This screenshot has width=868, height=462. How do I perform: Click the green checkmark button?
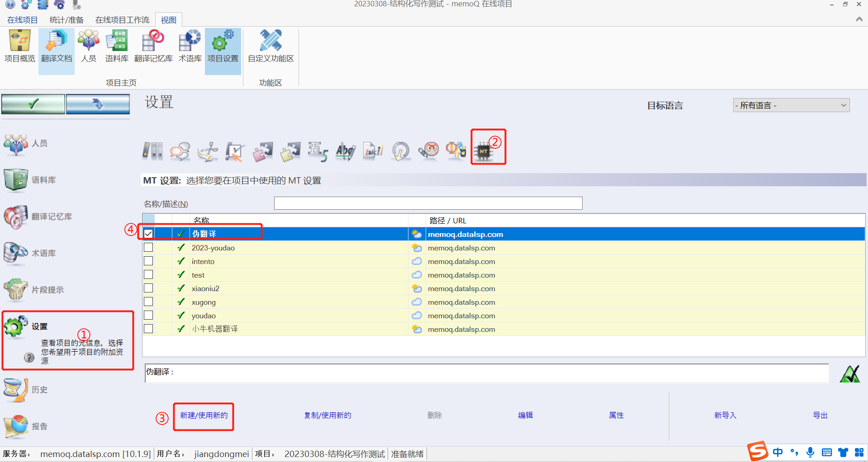tap(33, 104)
